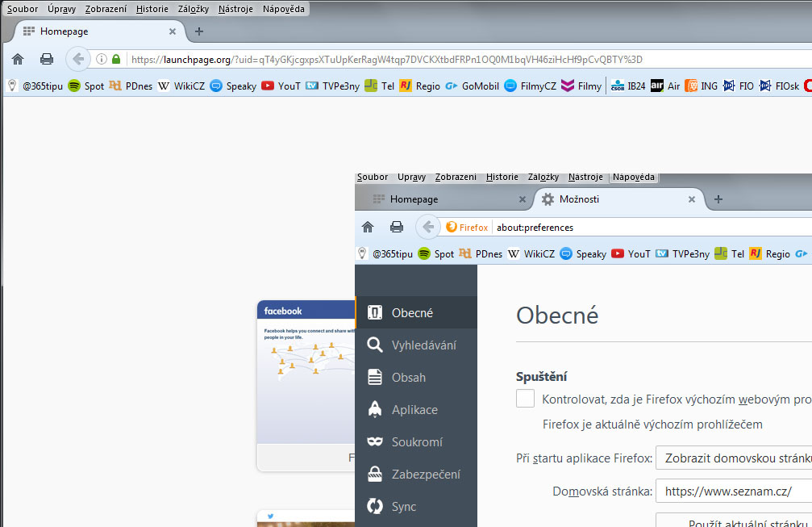Open Historie menu in back window
Image resolution: width=812 pixels, height=527 pixels.
(152, 9)
